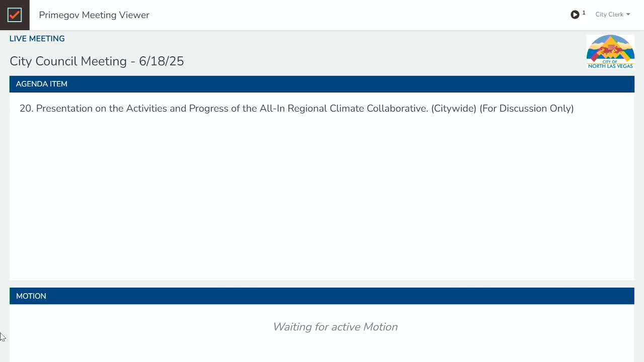Image resolution: width=644 pixels, height=362 pixels.
Task: Click the number 1 badge beside play icon
Action: tap(584, 13)
